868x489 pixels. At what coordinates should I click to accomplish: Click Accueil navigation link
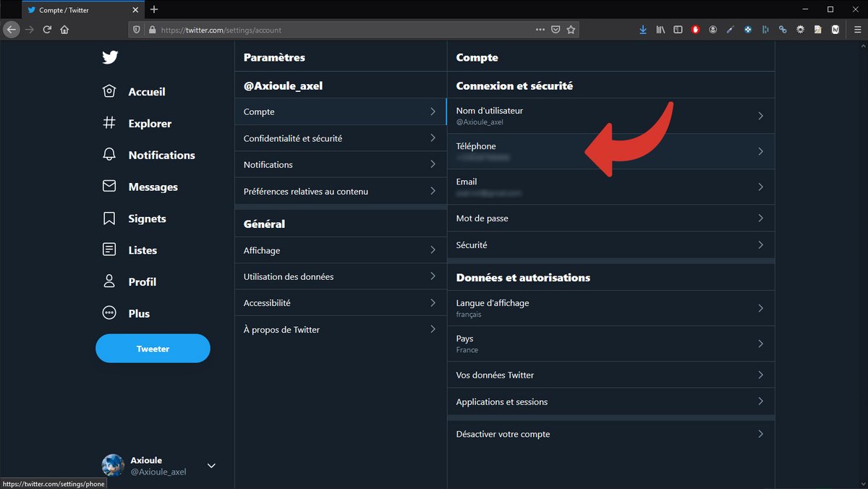pos(147,92)
